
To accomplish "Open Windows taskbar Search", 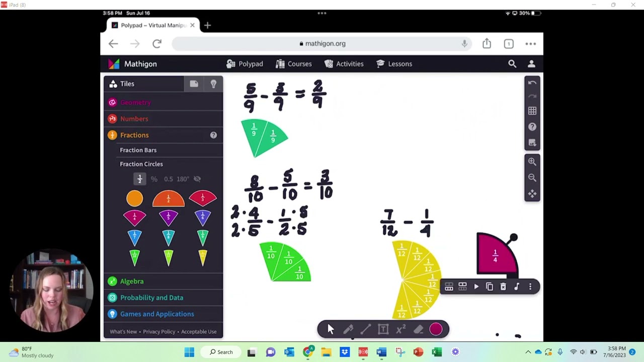I will click(x=221, y=352).
